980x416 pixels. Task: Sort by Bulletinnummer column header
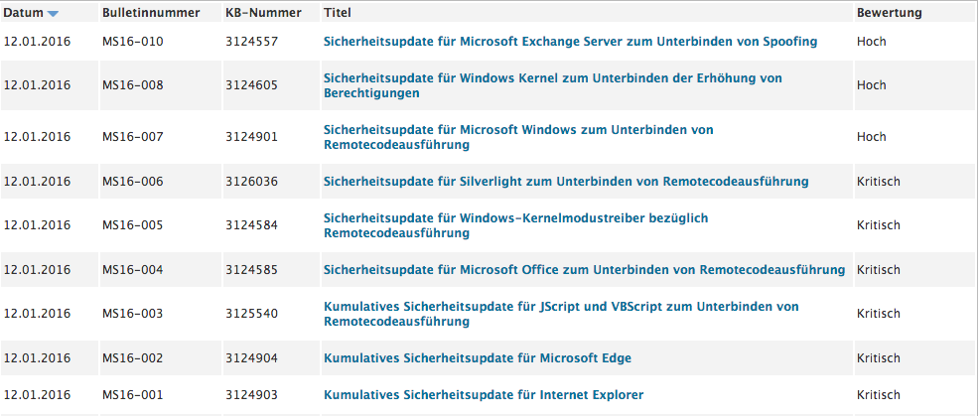tap(151, 13)
